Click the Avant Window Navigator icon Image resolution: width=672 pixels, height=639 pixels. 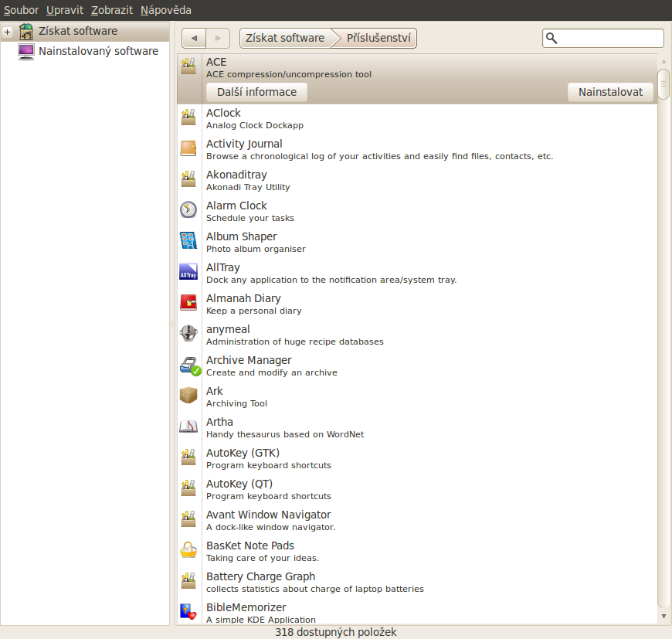pos(188,519)
